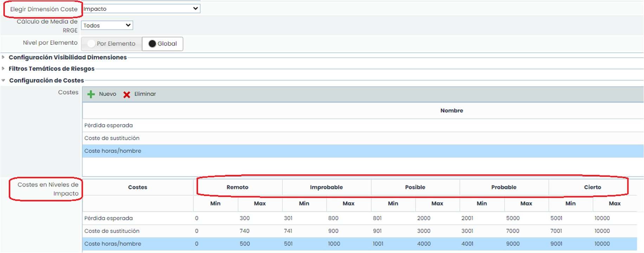Image resolution: width=644 pixels, height=253 pixels.
Task: Click the Nombre column header
Action: tap(451, 111)
